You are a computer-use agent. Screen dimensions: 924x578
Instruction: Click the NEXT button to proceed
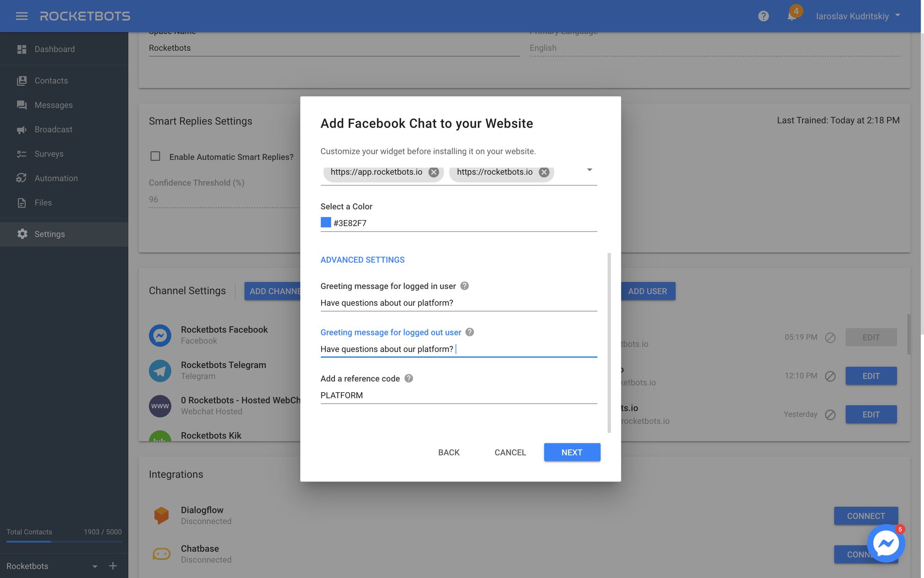tap(572, 451)
